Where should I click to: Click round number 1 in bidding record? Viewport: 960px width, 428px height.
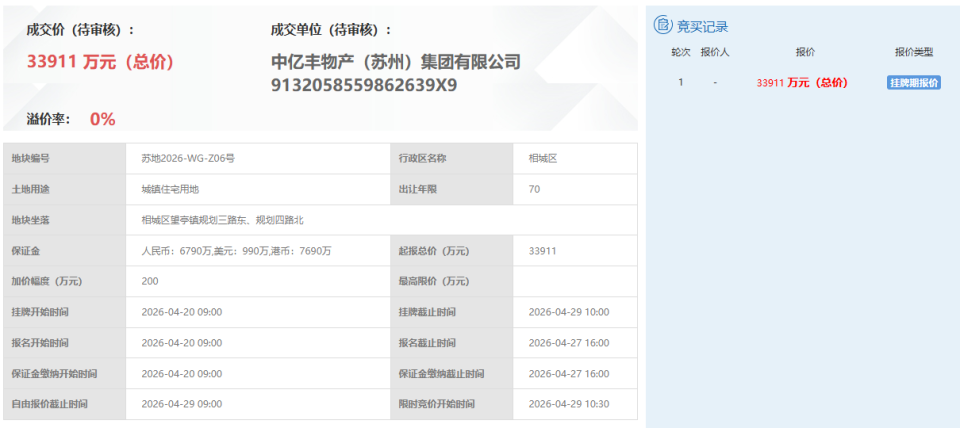pyautogui.click(x=680, y=83)
